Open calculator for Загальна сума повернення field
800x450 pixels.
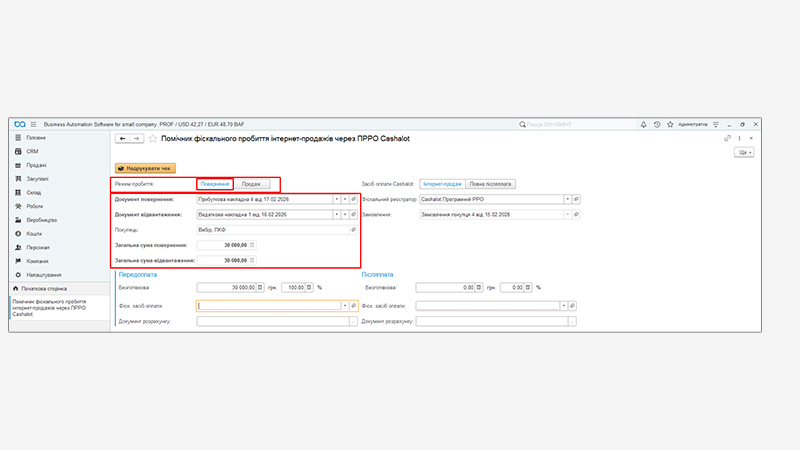[251, 245]
